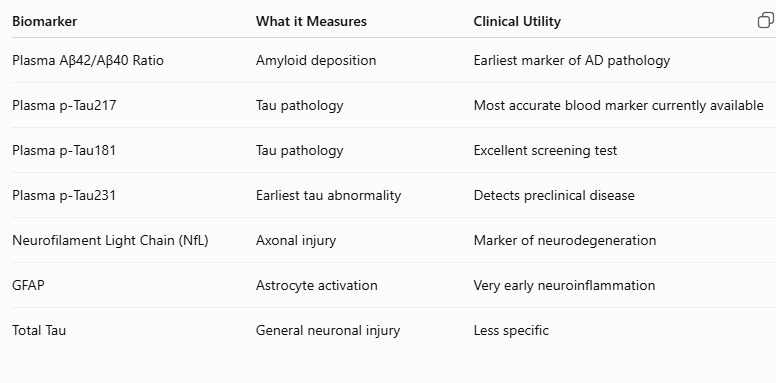Click the Excellent screening test cell

point(545,150)
